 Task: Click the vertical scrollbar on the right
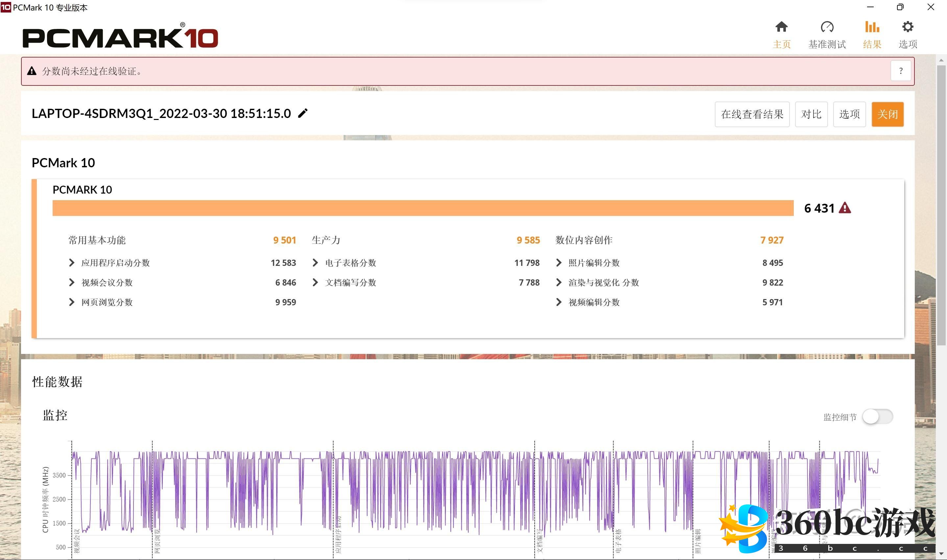point(941,206)
